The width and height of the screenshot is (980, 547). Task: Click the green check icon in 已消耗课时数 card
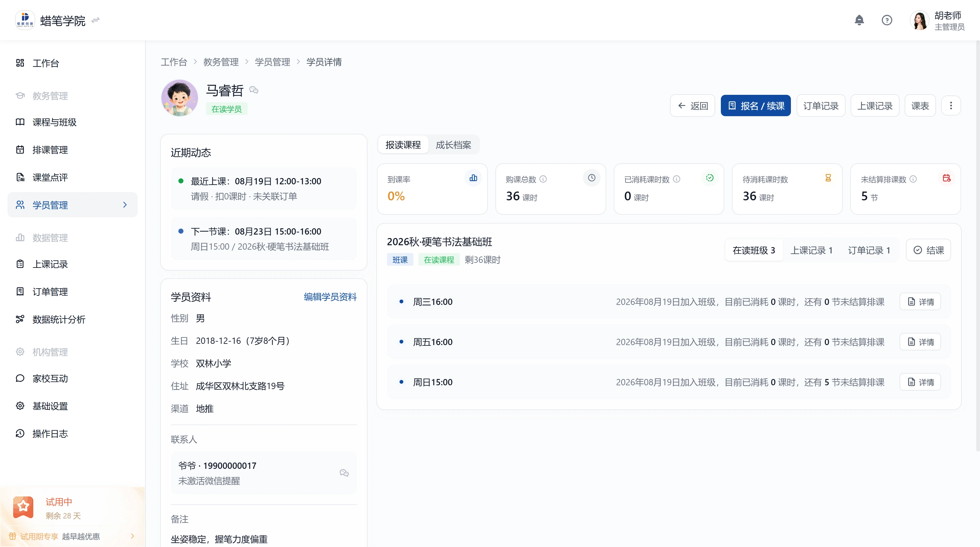(x=710, y=178)
